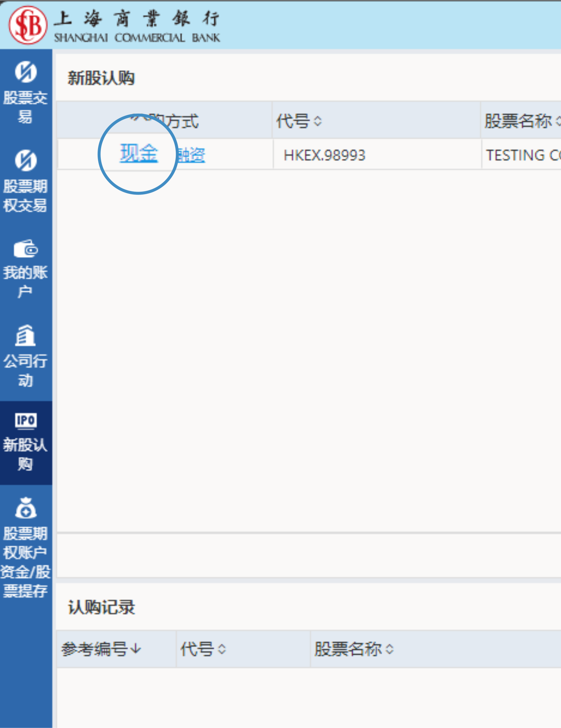Click the 上海商業銀行 bank name text
The image size is (561, 728).
pyautogui.click(x=137, y=18)
